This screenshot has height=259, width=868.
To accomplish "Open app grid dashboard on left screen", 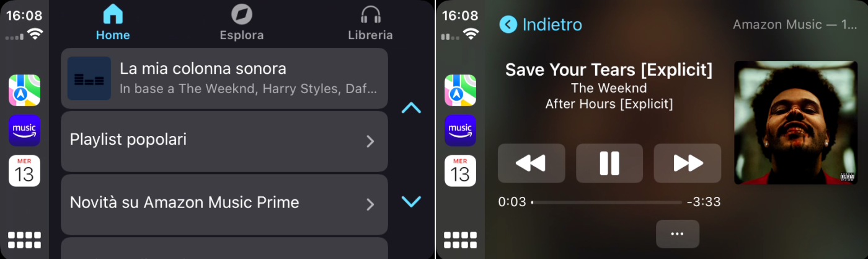I will [24, 240].
